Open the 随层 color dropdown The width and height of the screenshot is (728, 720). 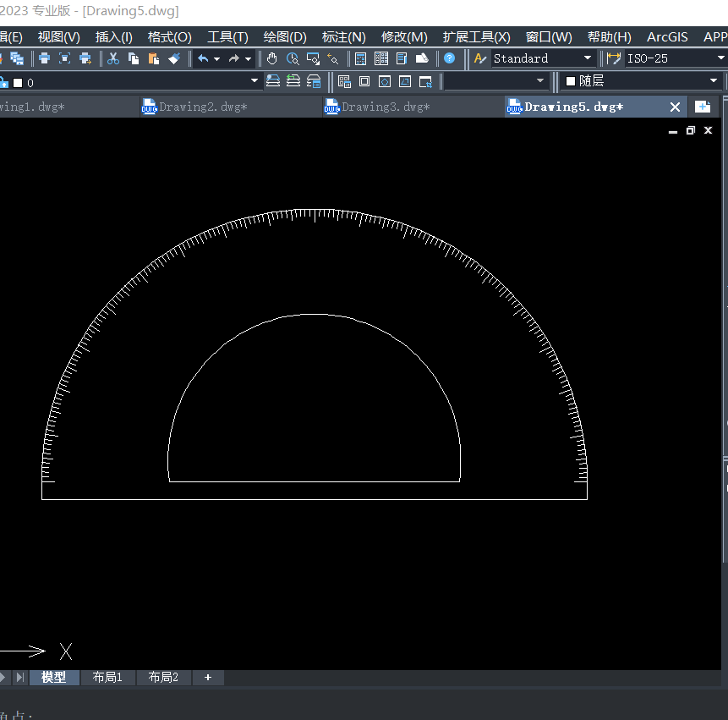click(713, 81)
